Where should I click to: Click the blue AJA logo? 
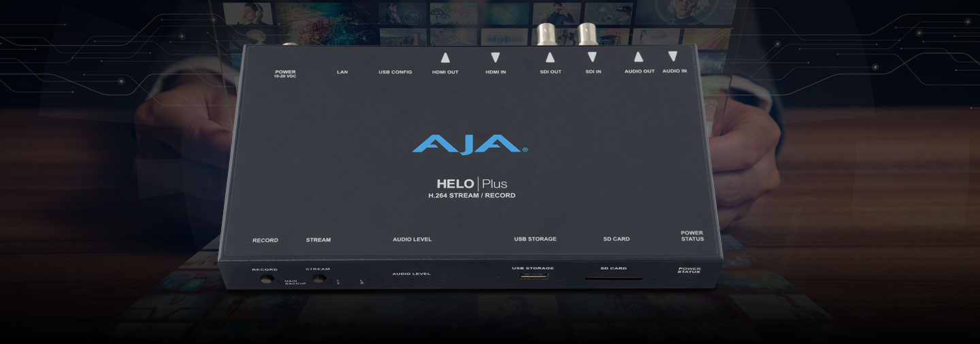pyautogui.click(x=470, y=144)
